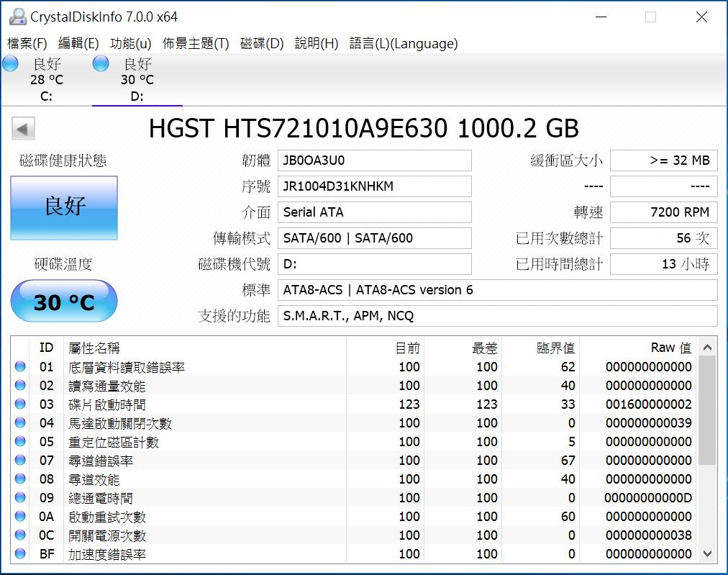
Task: Click the buffer size field >= 32 MB
Action: click(x=664, y=160)
